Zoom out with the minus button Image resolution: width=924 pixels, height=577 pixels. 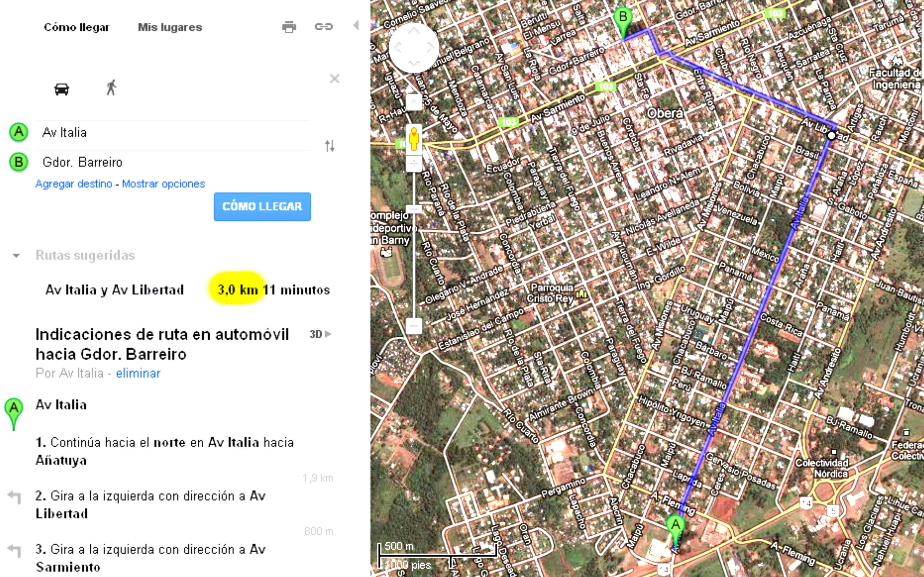click(x=414, y=326)
